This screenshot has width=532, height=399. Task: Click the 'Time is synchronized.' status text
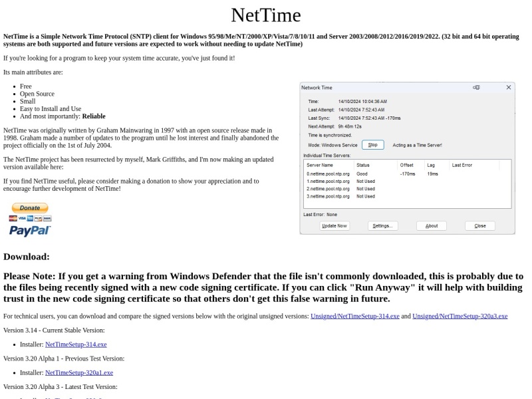point(330,135)
